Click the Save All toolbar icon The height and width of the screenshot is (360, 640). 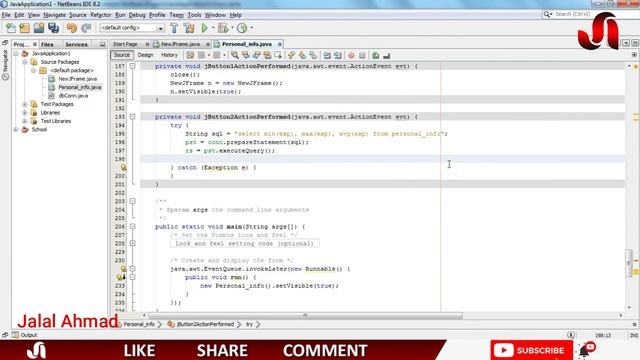[53, 28]
